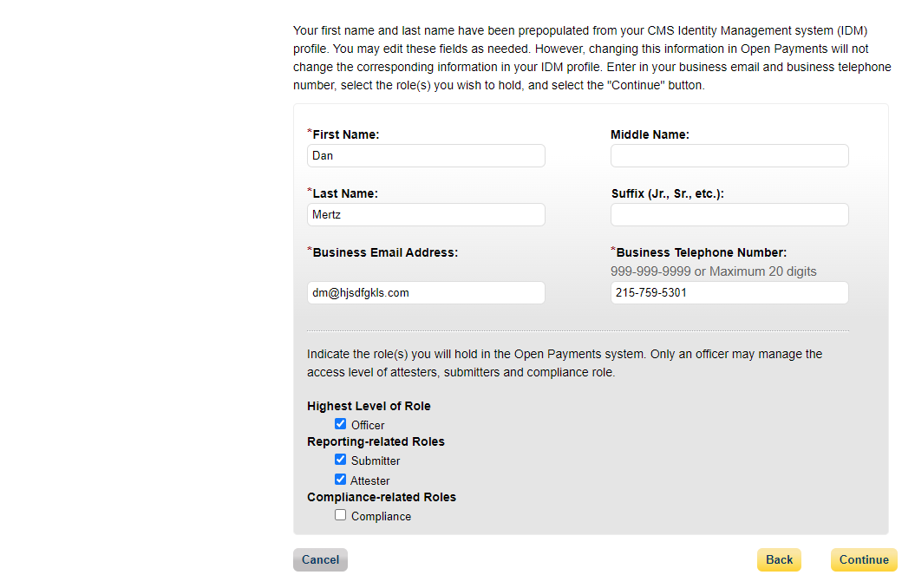Focus the Business Telephone Number input box
This screenshot has width=915, height=588.
(729, 293)
